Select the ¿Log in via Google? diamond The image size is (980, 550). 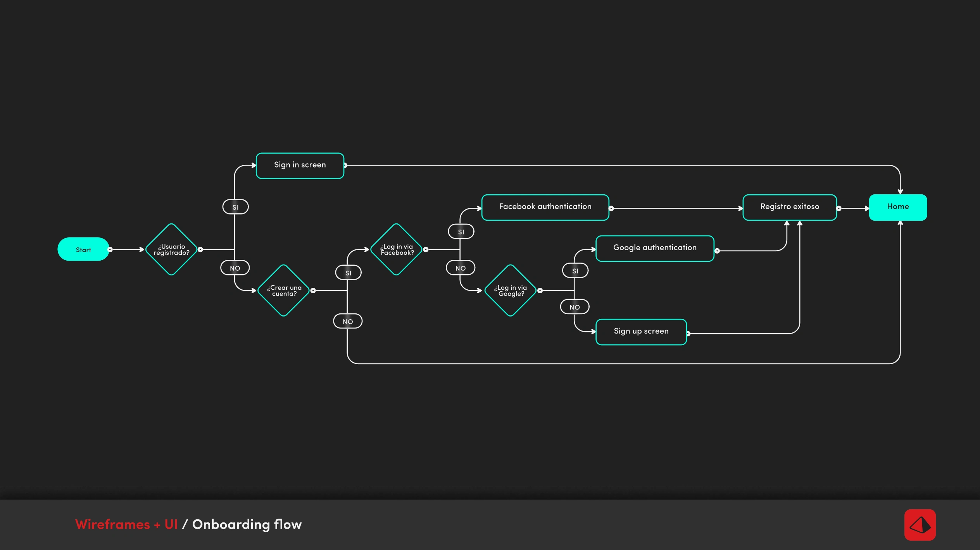click(x=511, y=291)
